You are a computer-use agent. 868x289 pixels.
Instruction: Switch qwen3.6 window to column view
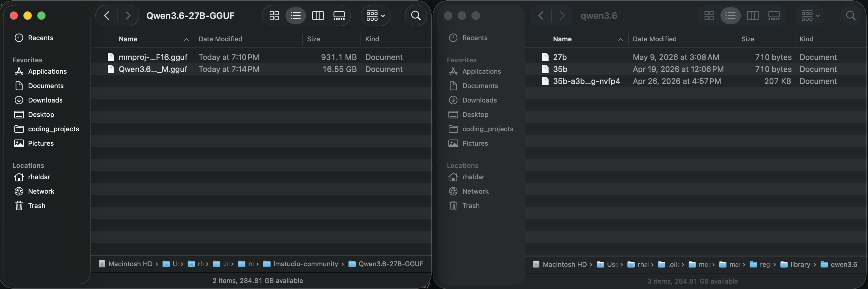pyautogui.click(x=753, y=16)
